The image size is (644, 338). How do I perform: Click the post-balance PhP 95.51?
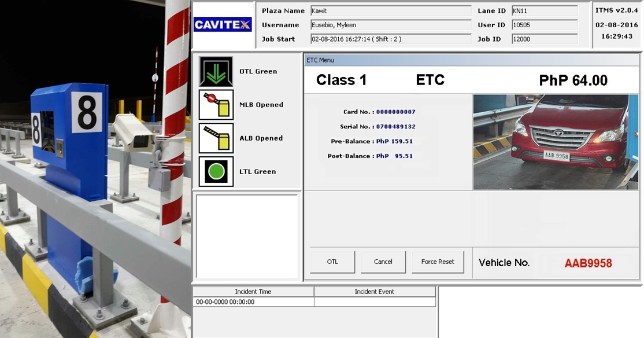click(394, 156)
